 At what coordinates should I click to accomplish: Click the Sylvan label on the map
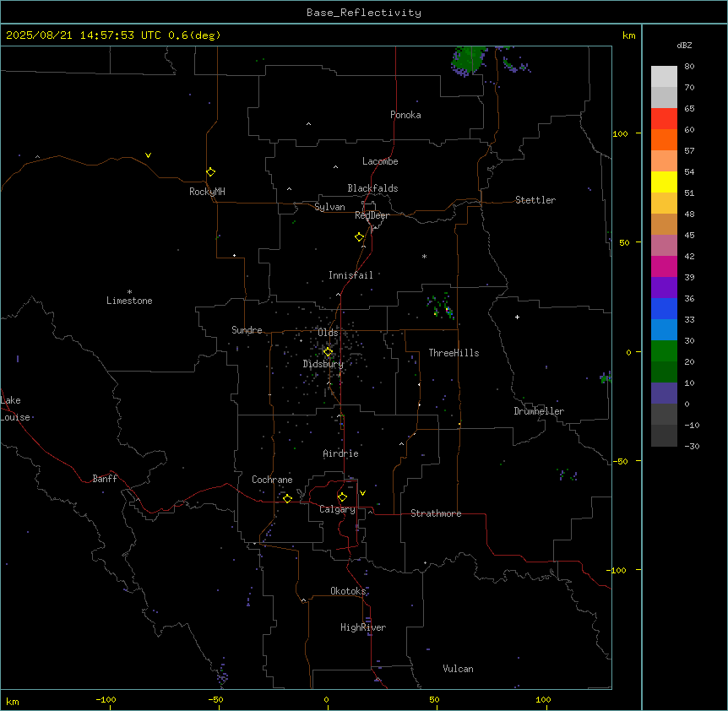click(x=329, y=207)
